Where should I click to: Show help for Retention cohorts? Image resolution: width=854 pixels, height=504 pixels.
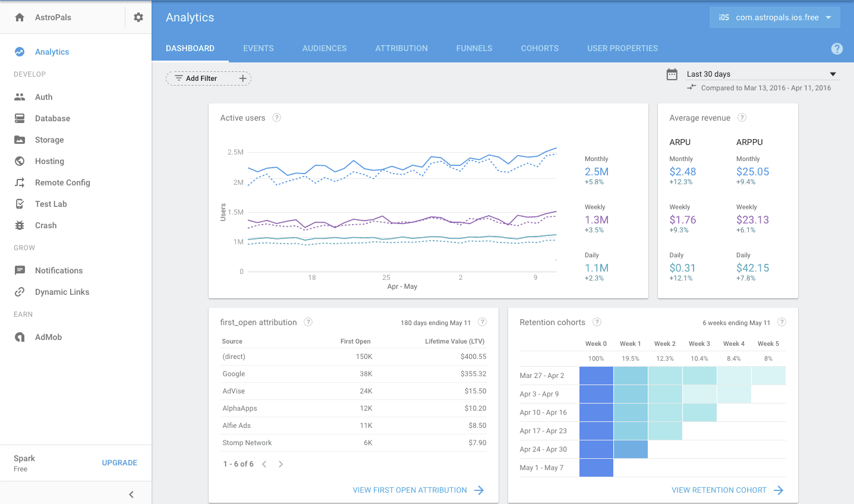tap(597, 322)
